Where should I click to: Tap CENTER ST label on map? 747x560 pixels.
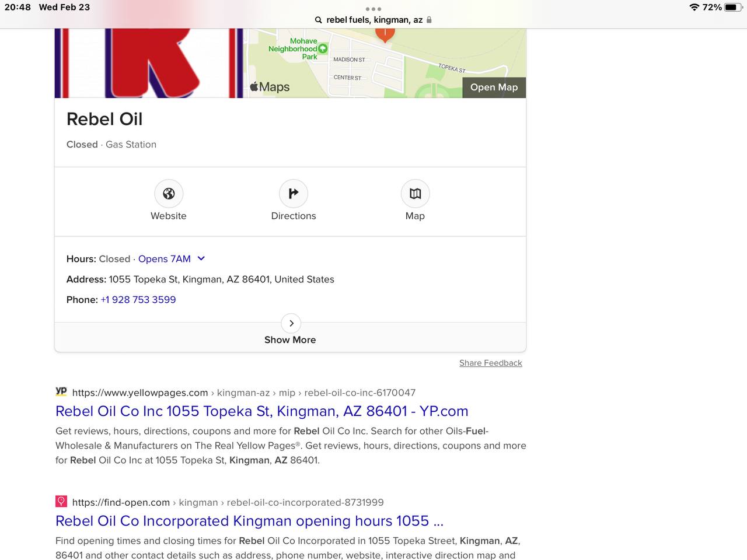point(347,78)
